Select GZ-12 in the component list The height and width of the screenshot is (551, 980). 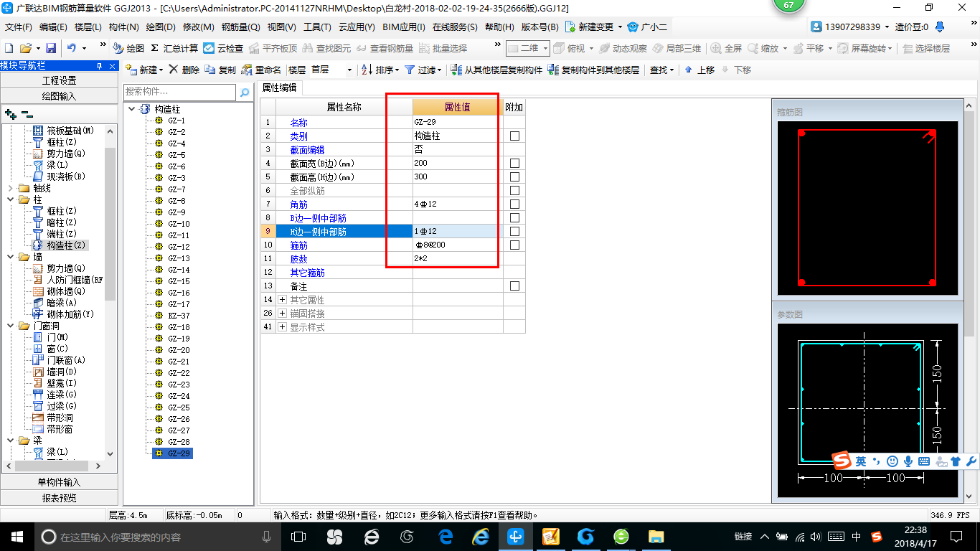[x=179, y=247]
